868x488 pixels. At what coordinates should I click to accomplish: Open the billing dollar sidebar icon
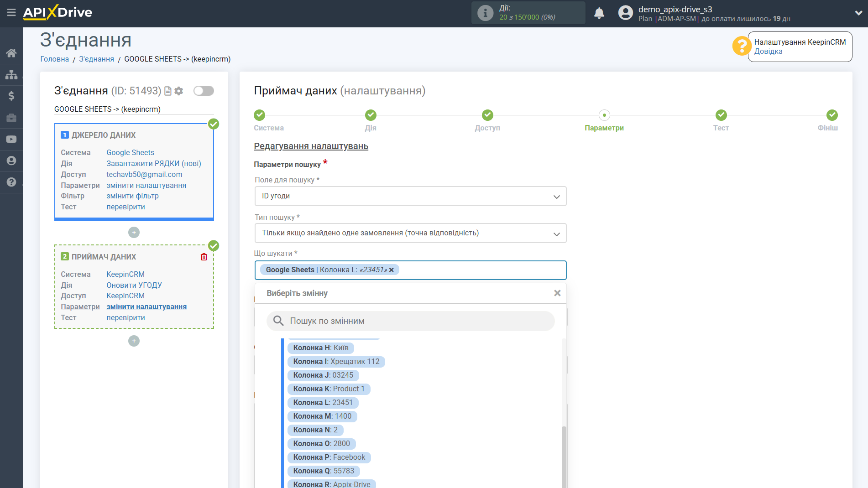pyautogui.click(x=11, y=96)
